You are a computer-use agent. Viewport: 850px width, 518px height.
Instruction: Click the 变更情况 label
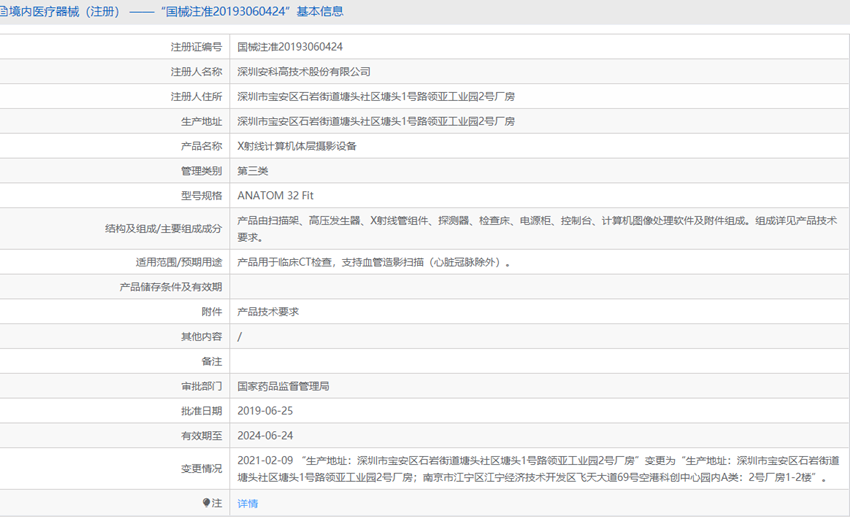[x=201, y=469]
